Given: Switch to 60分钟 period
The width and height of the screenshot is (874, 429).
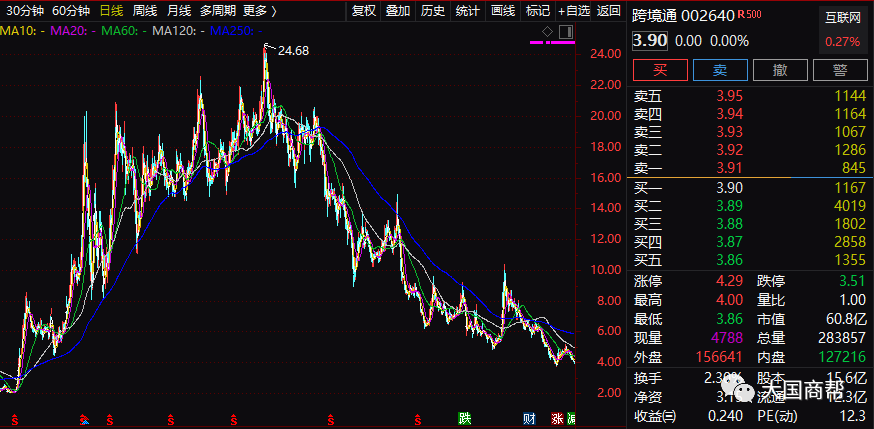Looking at the screenshot, I should pyautogui.click(x=70, y=10).
